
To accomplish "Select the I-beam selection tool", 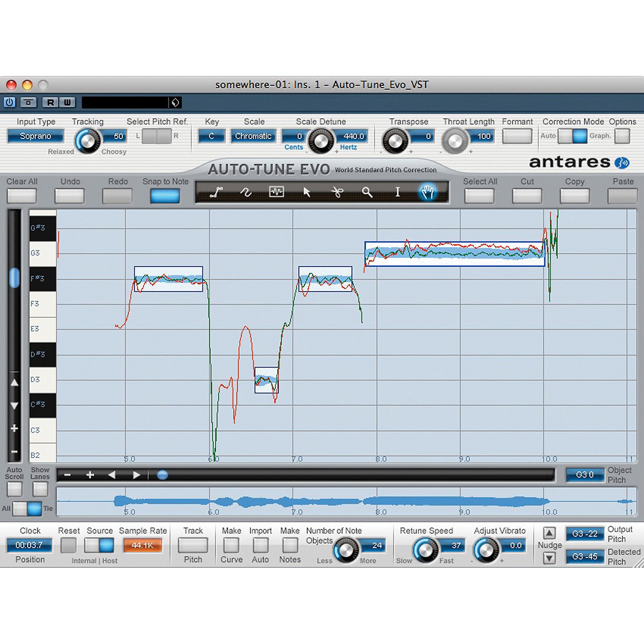I will click(x=397, y=192).
